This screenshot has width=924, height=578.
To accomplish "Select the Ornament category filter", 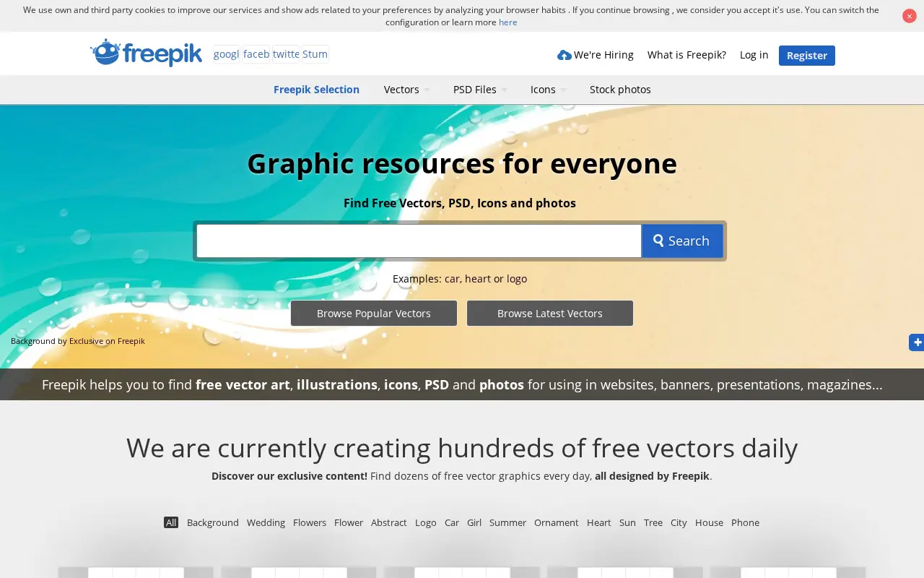I will tap(557, 522).
